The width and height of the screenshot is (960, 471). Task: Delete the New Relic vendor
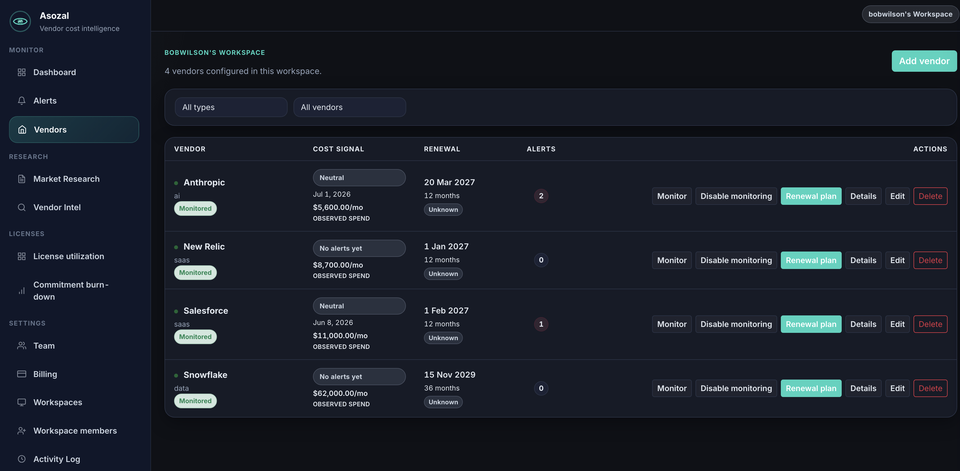click(x=931, y=260)
